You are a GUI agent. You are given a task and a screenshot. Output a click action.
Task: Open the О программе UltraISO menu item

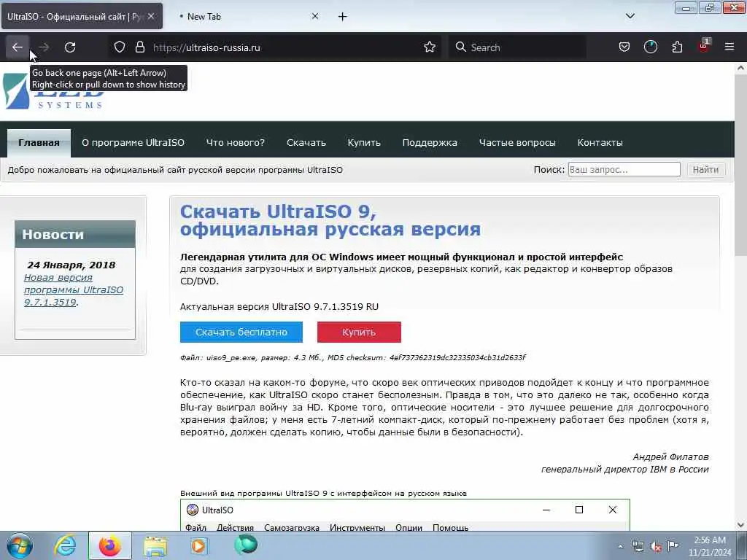click(x=133, y=143)
